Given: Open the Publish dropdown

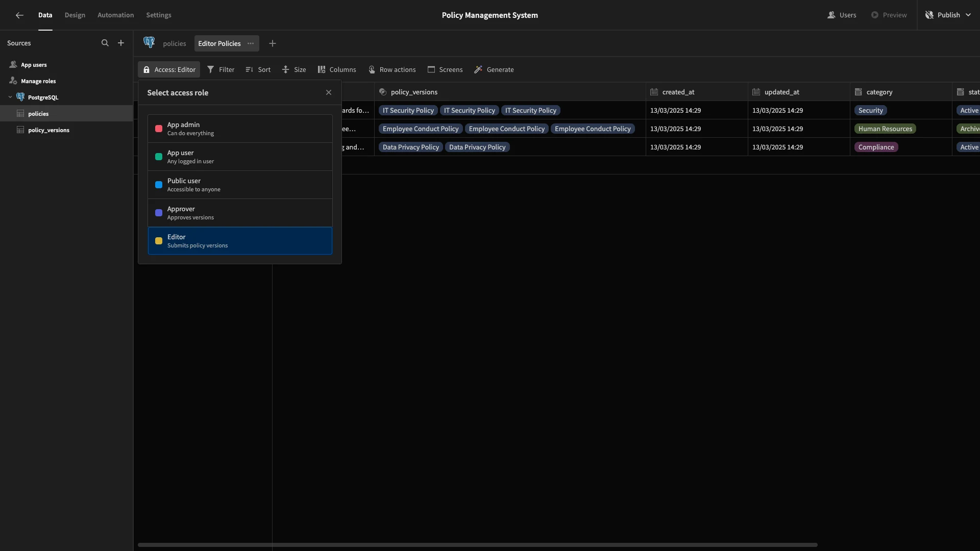Looking at the screenshot, I should pyautogui.click(x=948, y=15).
